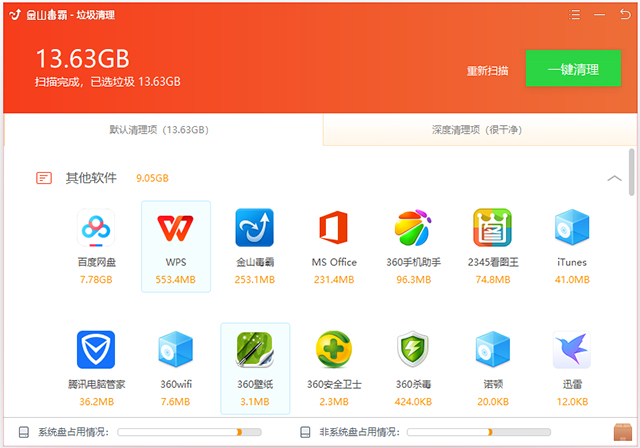The image size is (640, 448).
Task: Click the 96.3MB size value
Action: 413,280
